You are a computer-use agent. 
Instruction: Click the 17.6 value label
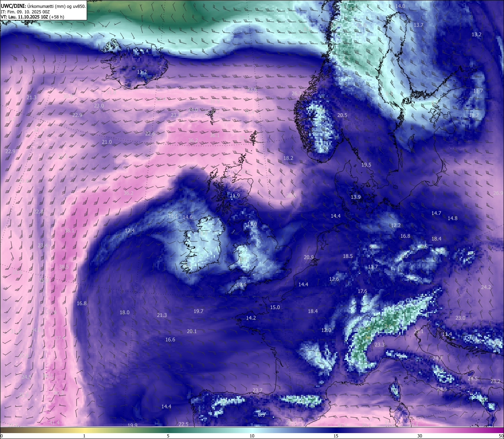[362, 291]
